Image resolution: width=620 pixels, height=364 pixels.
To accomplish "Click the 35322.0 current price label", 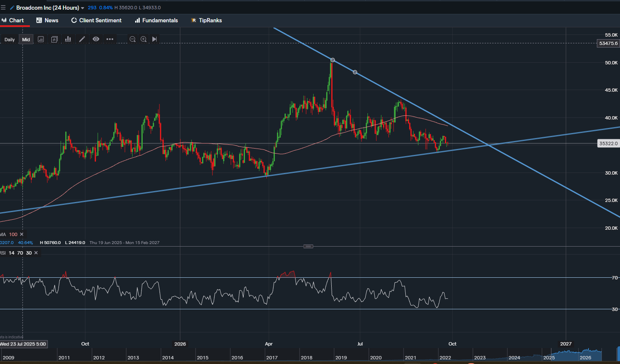I will 609,143.
